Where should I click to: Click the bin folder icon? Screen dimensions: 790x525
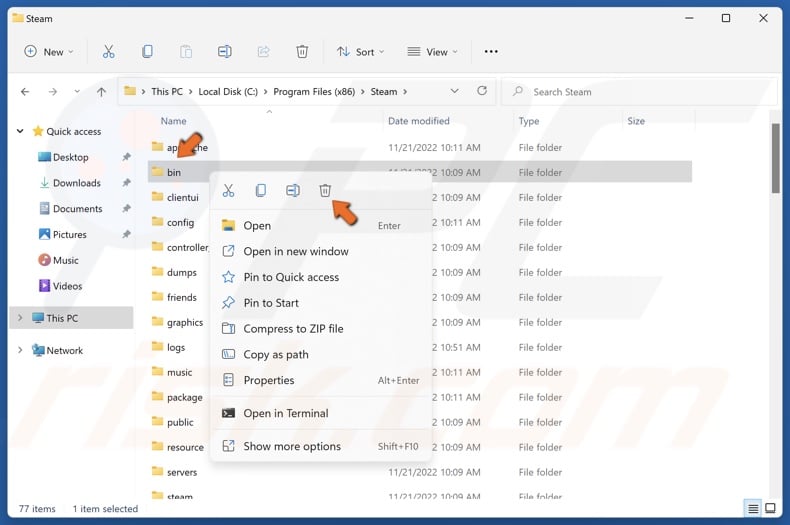[x=157, y=171]
